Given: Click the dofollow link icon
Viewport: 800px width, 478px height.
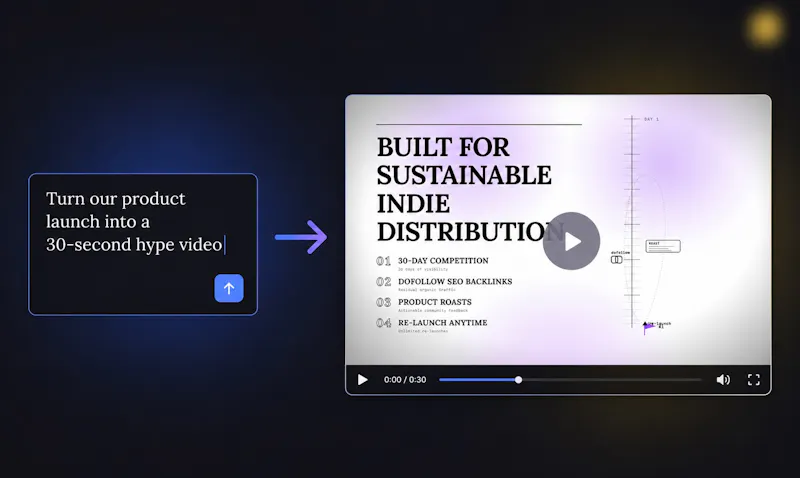Looking at the screenshot, I should tap(616, 260).
